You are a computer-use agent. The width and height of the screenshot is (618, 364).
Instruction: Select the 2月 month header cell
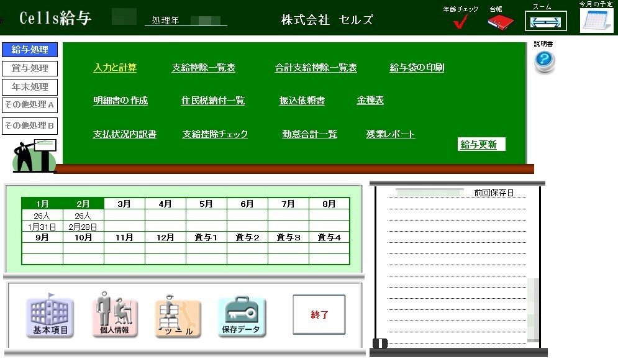click(x=83, y=204)
